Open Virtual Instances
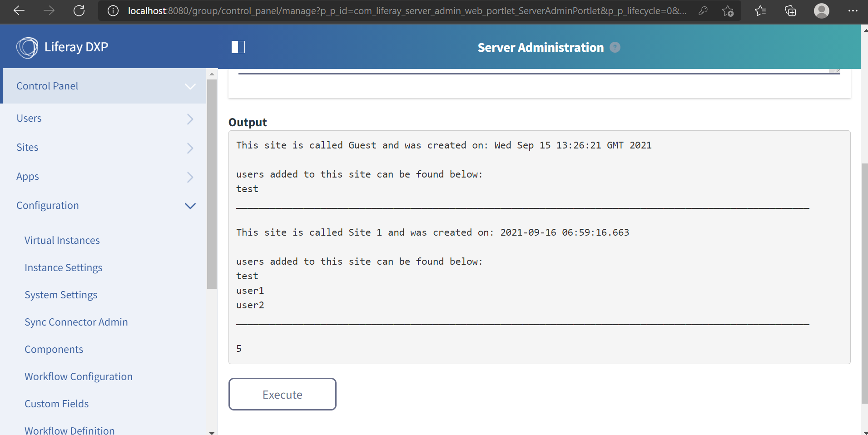This screenshot has height=435, width=868. pyautogui.click(x=62, y=240)
